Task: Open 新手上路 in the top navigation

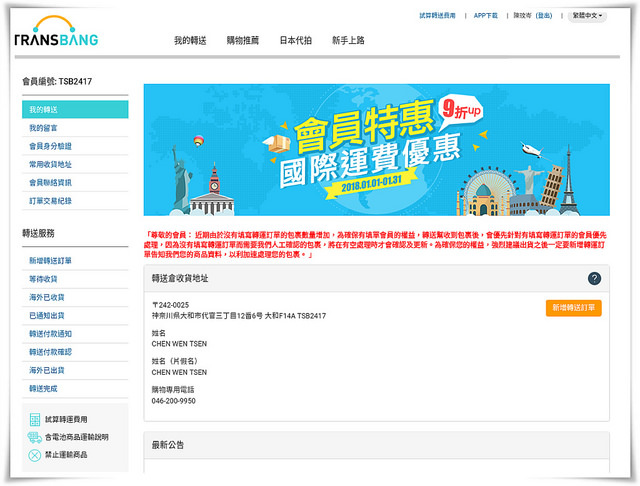Action: pos(348,40)
